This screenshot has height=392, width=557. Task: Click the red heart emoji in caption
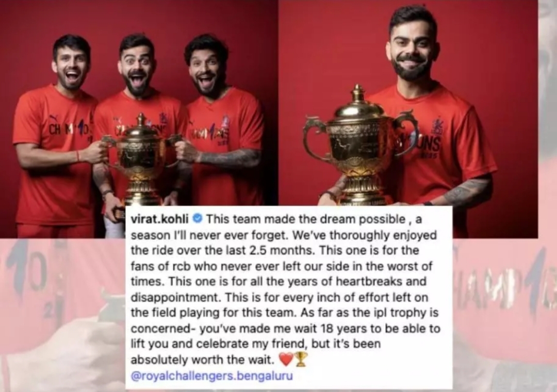coord(286,360)
